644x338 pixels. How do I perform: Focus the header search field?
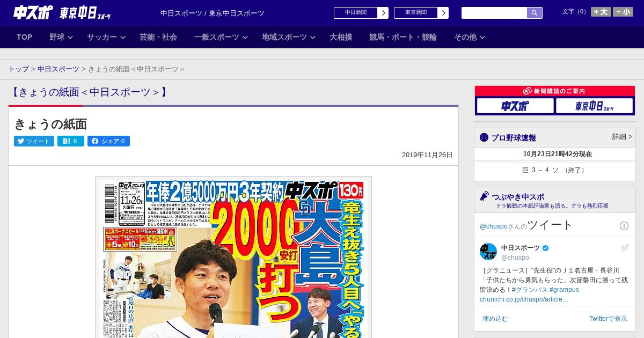(494, 13)
